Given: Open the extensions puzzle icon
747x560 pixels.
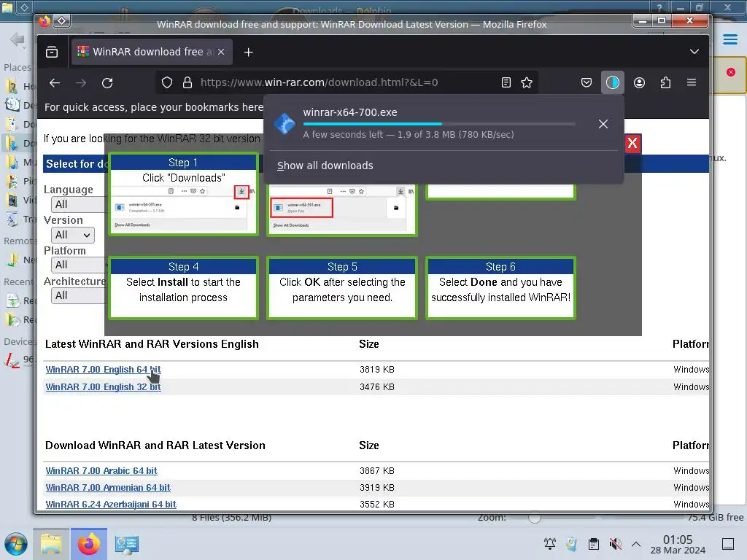Looking at the screenshot, I should 665,83.
